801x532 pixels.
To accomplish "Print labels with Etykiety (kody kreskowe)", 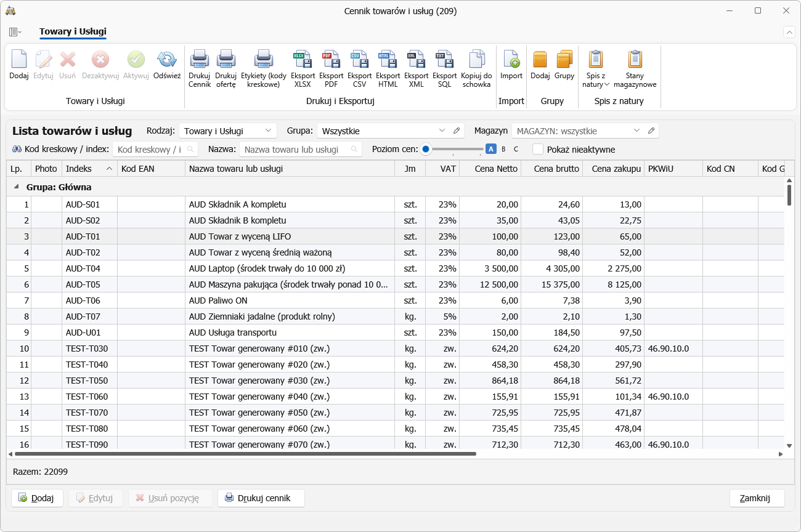I will (264, 60).
